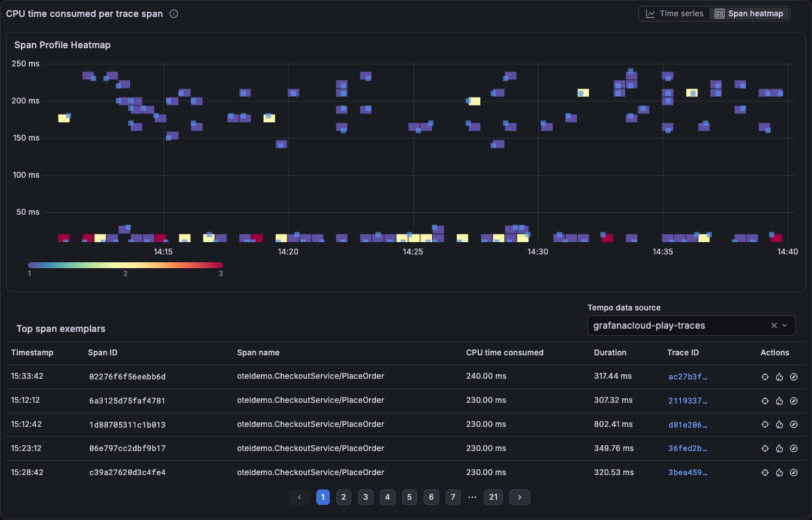This screenshot has height=520, width=812.
Task: Click the Actions column header
Action: coord(775,353)
